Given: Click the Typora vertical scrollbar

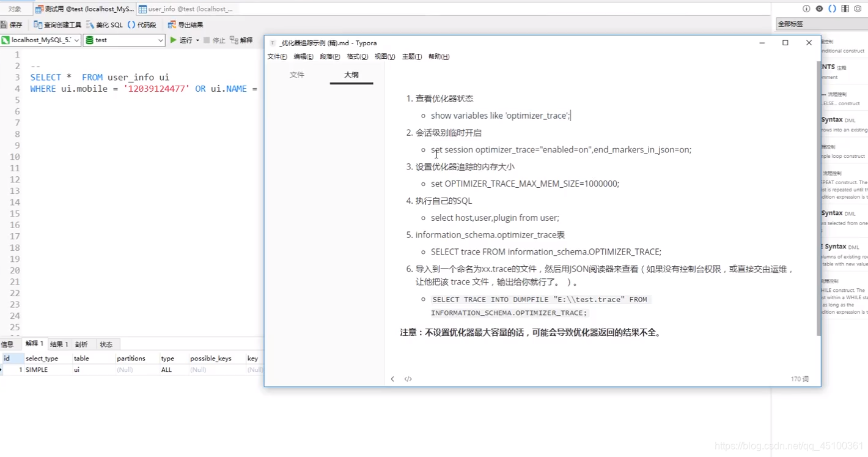Looking at the screenshot, I should pos(818,199).
